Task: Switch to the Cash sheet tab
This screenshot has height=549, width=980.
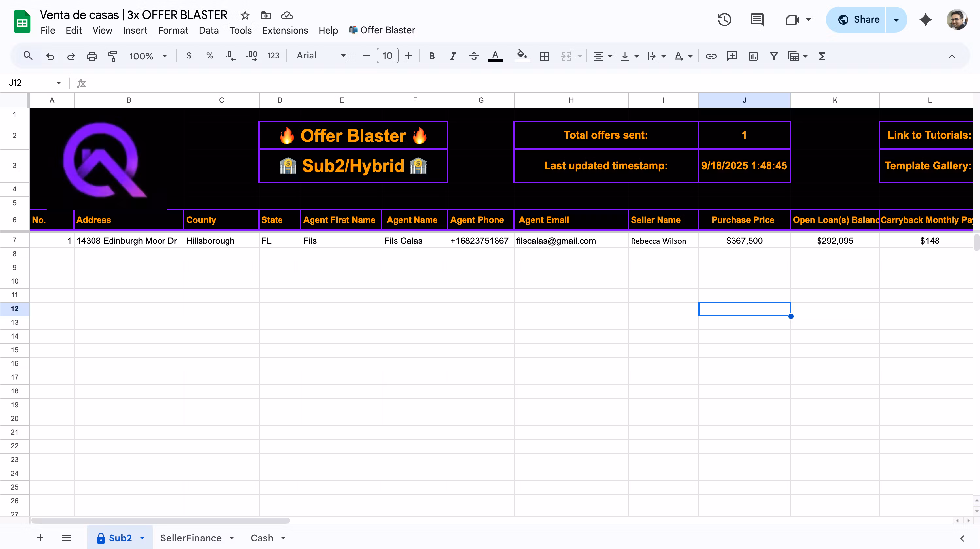Action: tap(262, 538)
